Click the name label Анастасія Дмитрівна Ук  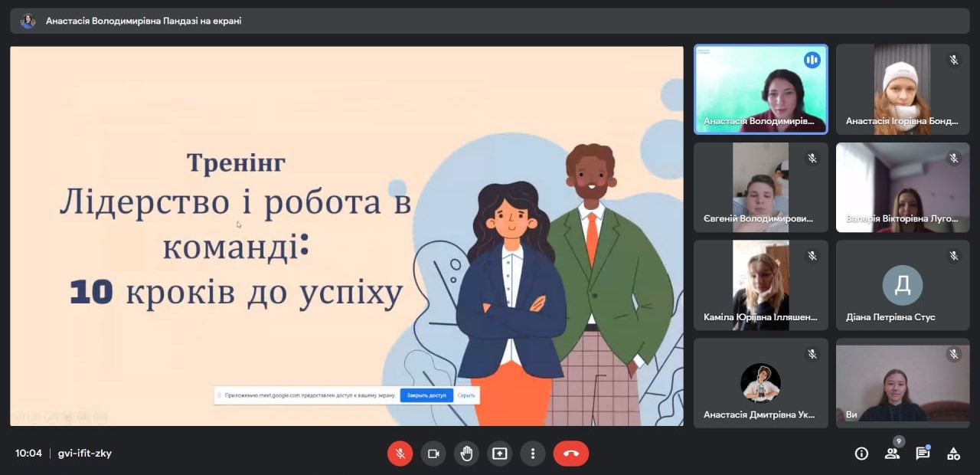pyautogui.click(x=759, y=415)
